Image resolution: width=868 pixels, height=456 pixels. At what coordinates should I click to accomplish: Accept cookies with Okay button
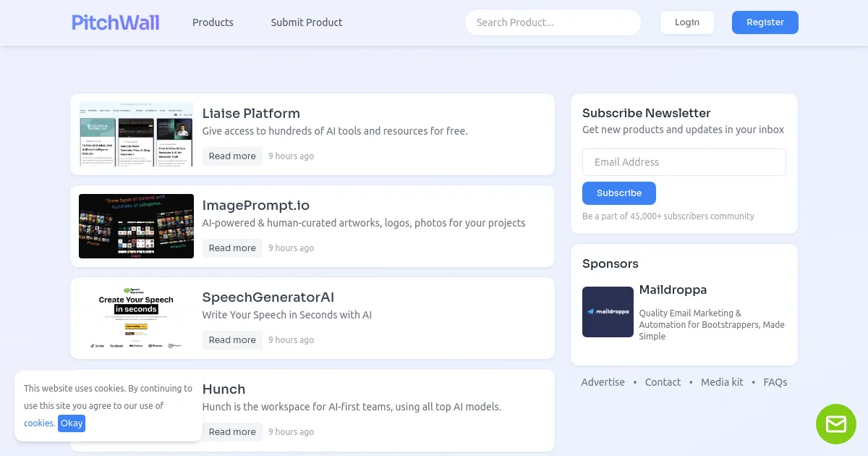pos(72,423)
